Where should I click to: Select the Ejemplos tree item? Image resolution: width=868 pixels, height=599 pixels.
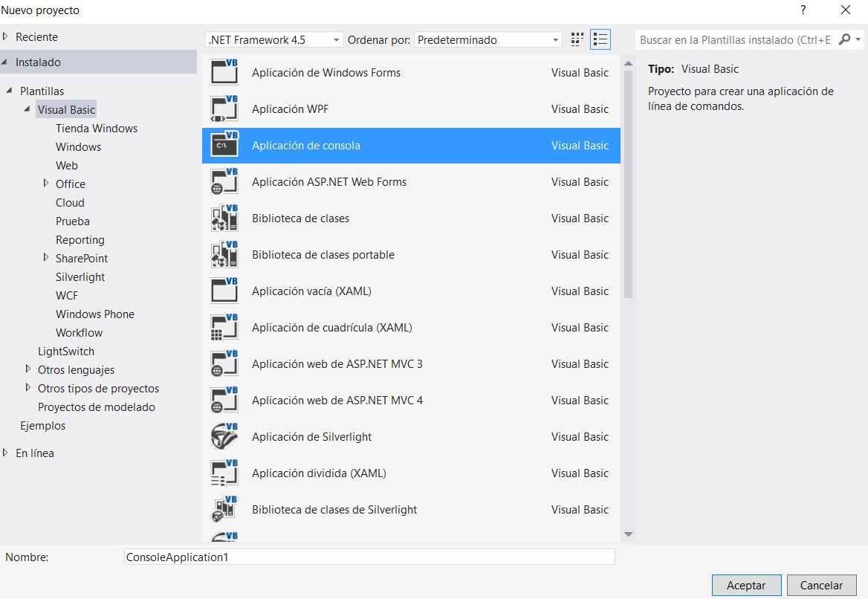pyautogui.click(x=42, y=426)
